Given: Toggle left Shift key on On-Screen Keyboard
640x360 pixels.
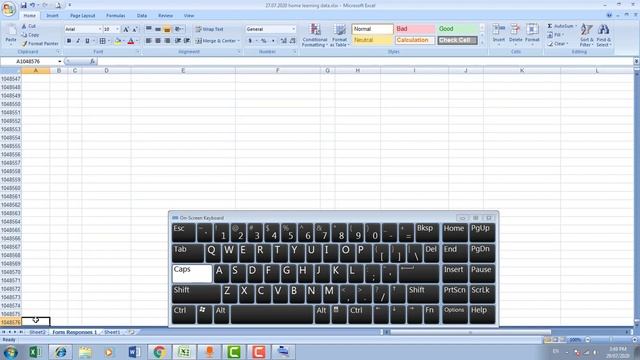Looking at the screenshot, I should click(196, 294).
